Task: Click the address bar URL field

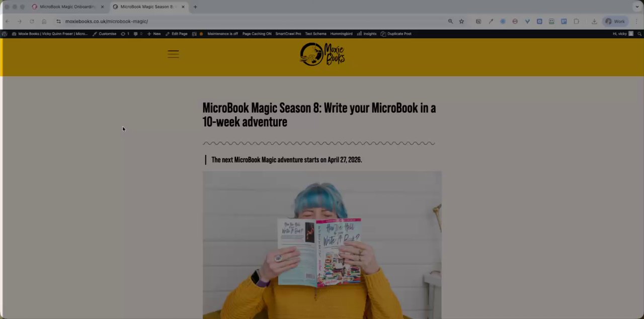Action: click(252, 22)
